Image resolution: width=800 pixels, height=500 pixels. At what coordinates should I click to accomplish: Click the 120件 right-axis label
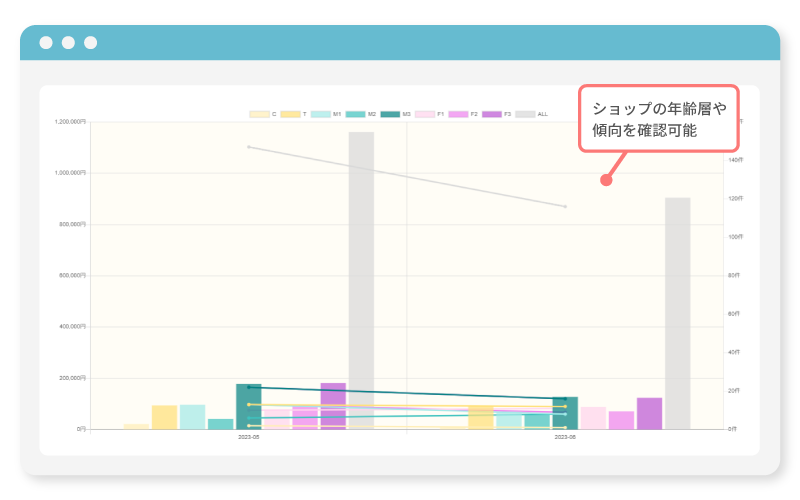[736, 198]
